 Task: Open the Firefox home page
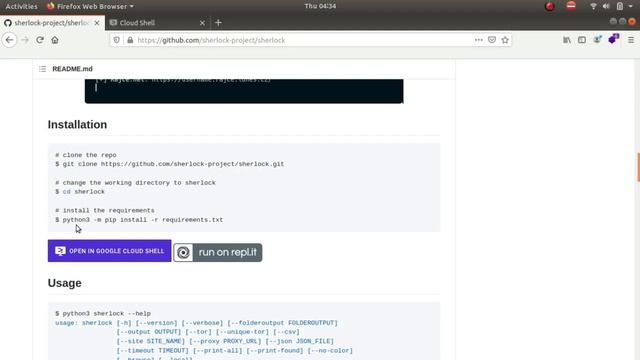point(55,40)
